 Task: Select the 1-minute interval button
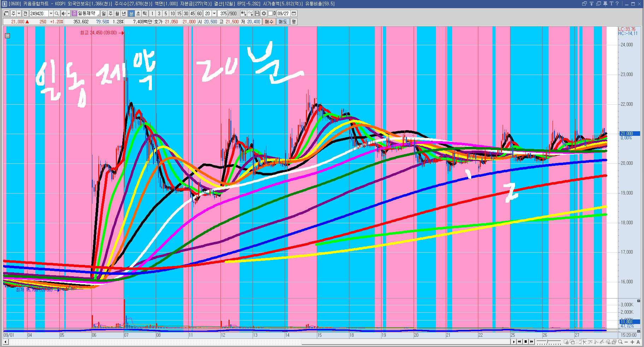[x=152, y=13]
